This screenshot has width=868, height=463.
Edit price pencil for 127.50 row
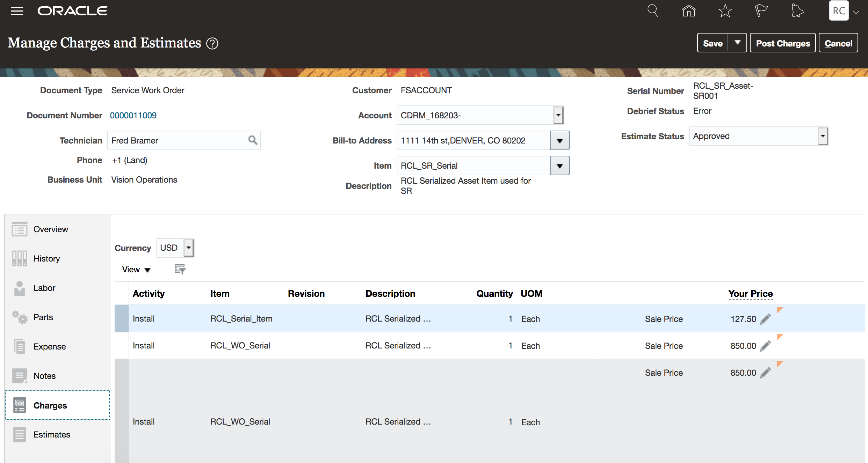(765, 319)
